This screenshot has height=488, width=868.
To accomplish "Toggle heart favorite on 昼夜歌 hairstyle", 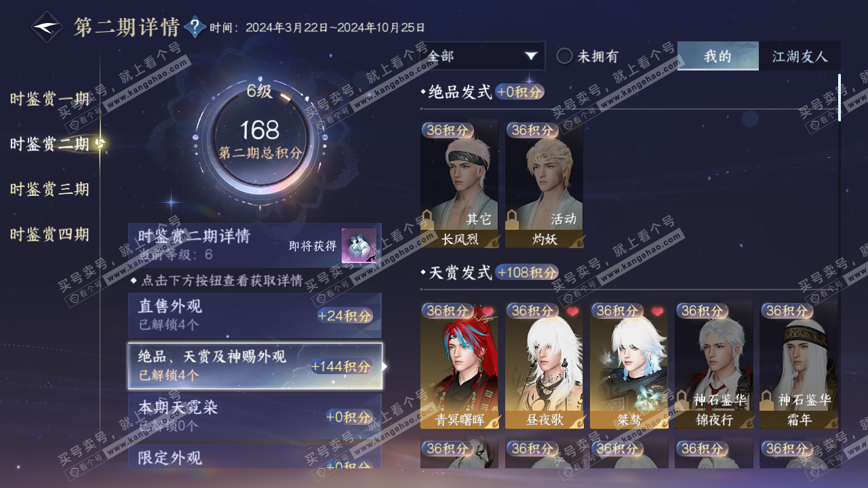I will click(x=572, y=312).
